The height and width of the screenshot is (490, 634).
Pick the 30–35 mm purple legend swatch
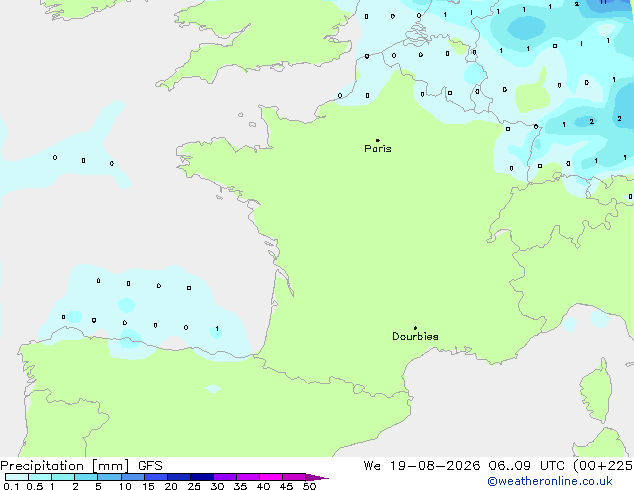(x=224, y=477)
